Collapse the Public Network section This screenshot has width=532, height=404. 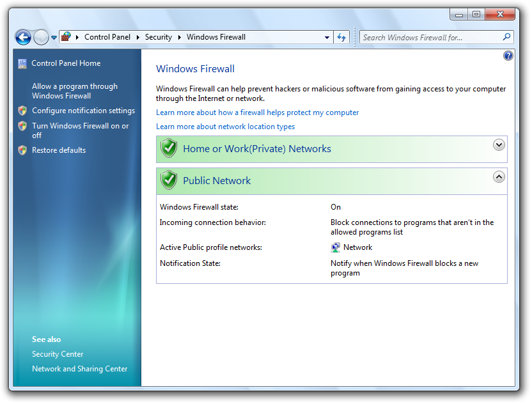tap(498, 176)
